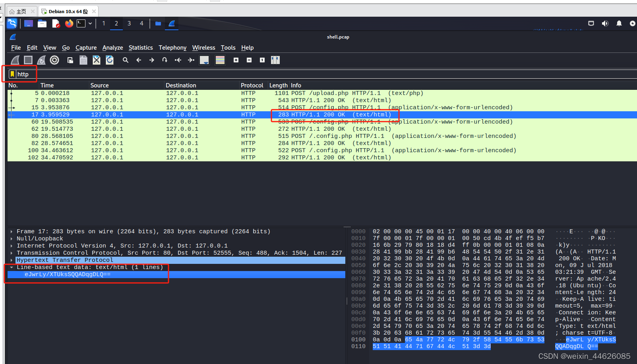Viewport: 637px width, 364px height.
Task: Open the Statistics menu
Action: [x=141, y=48]
